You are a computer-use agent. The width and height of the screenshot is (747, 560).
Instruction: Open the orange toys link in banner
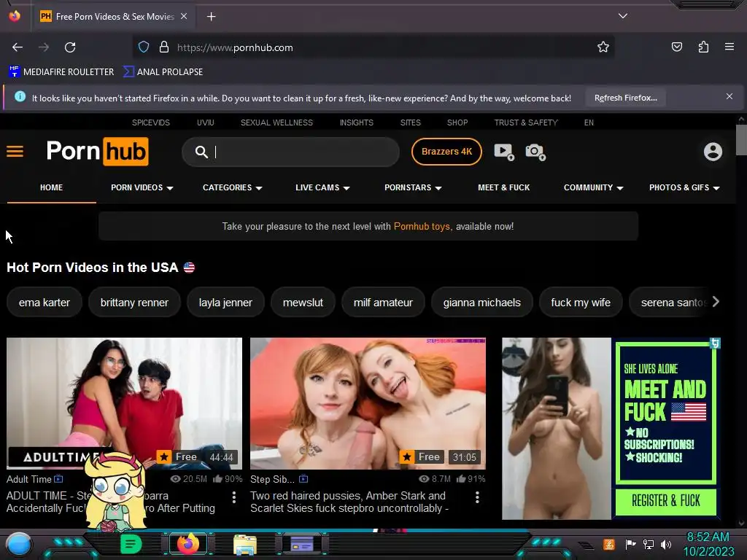(x=422, y=226)
